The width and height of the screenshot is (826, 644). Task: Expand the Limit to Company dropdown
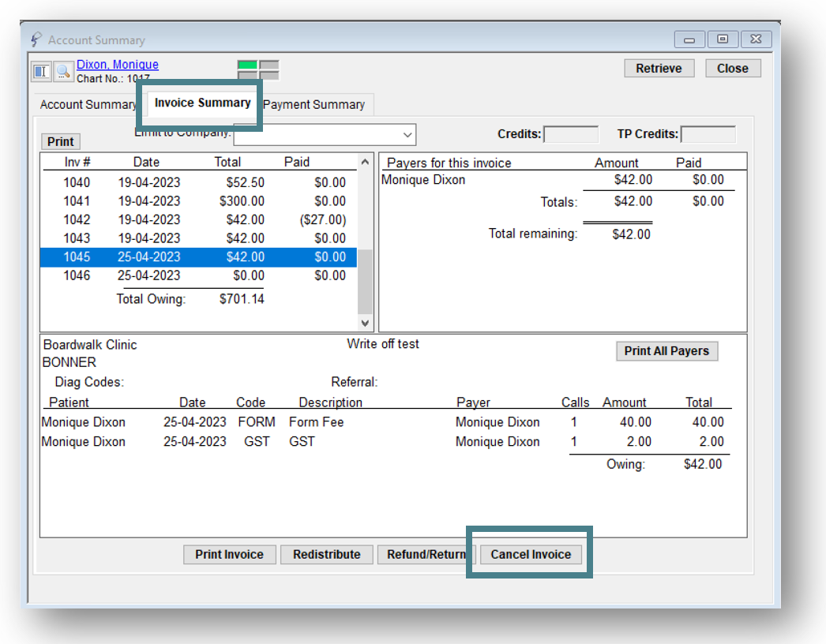tap(407, 135)
